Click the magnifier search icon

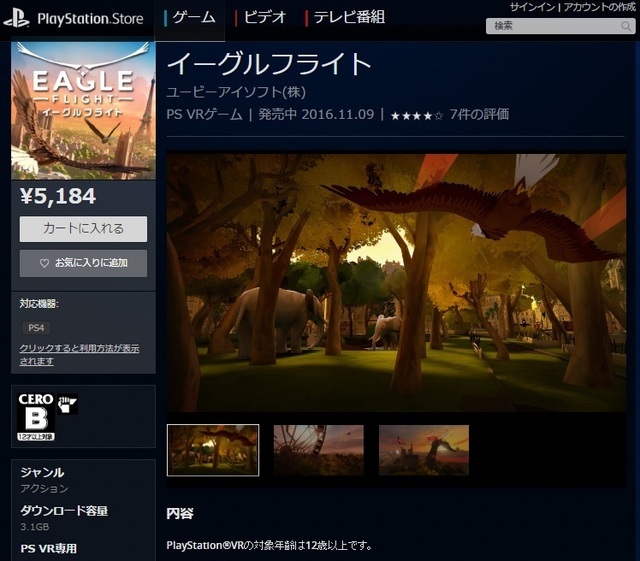[625, 27]
